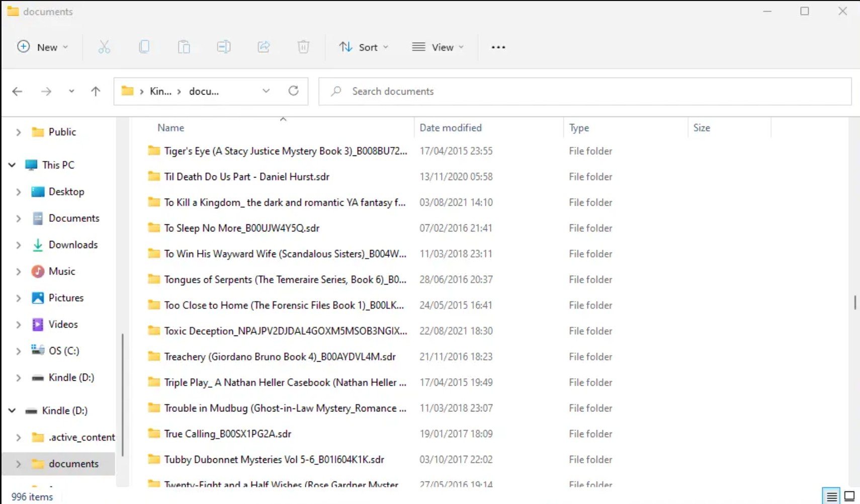Go back with the left arrow
This screenshot has width=860, height=504.
[17, 92]
